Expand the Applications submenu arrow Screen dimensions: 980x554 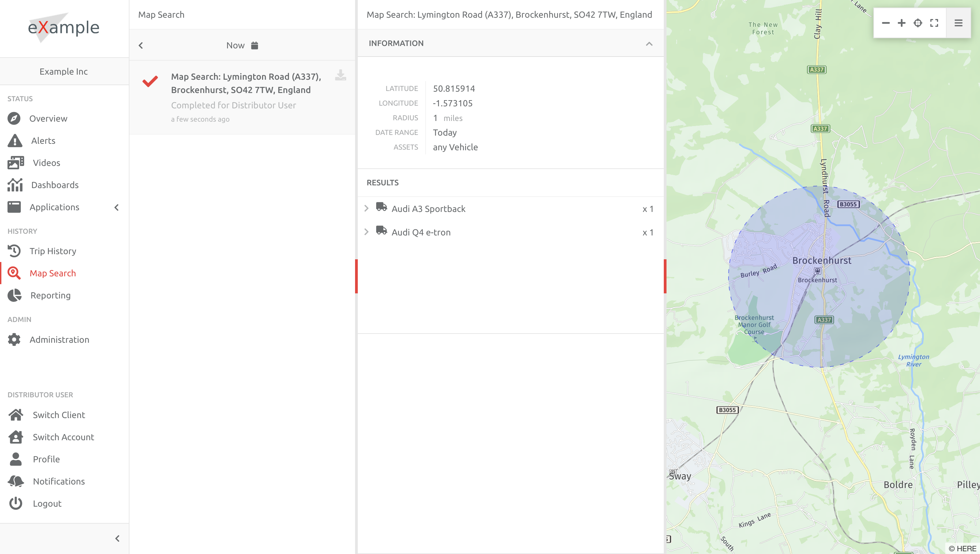coord(117,207)
